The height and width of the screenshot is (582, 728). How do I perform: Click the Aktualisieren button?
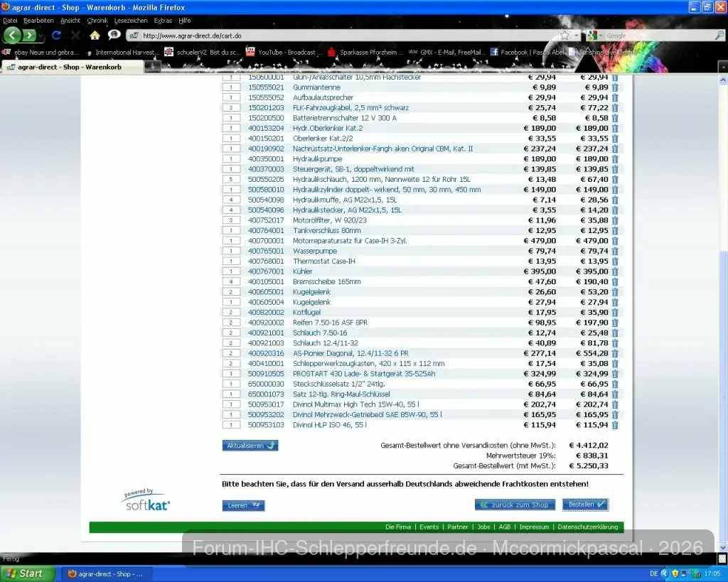point(250,446)
